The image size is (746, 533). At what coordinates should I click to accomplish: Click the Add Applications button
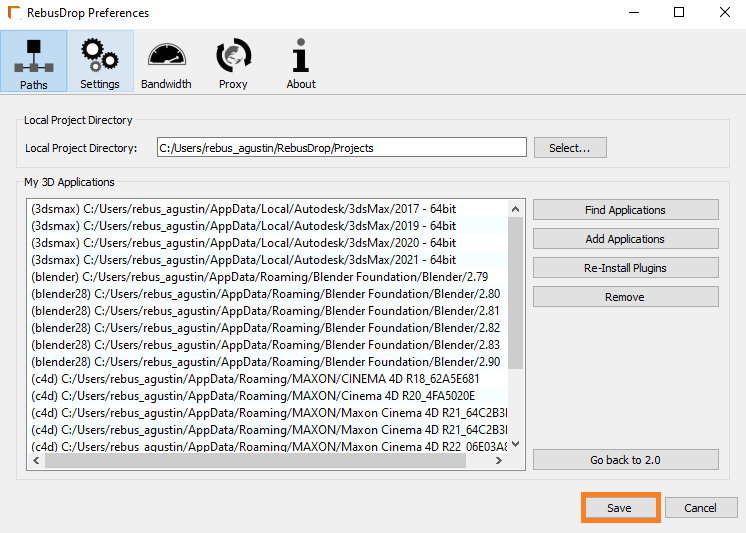[x=625, y=239]
